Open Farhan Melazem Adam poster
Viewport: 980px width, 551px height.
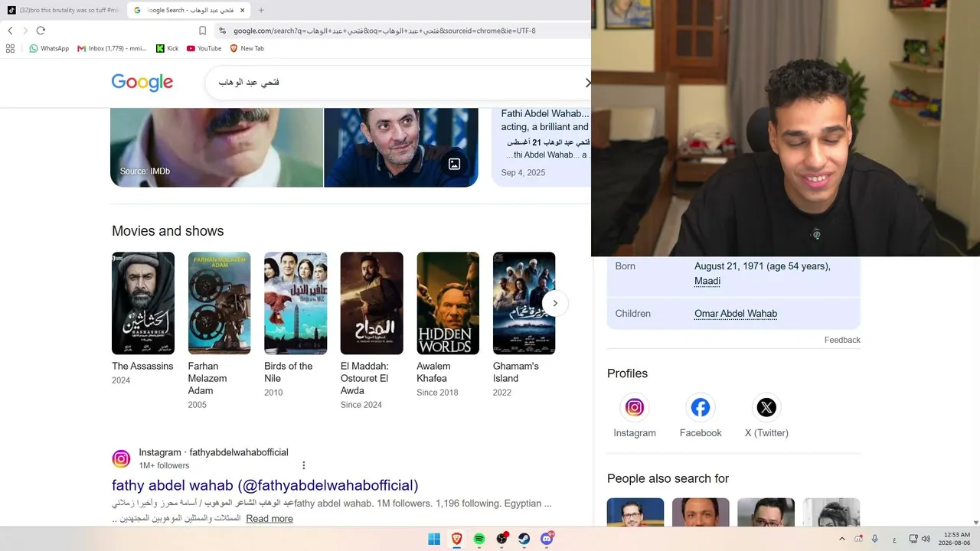point(219,303)
